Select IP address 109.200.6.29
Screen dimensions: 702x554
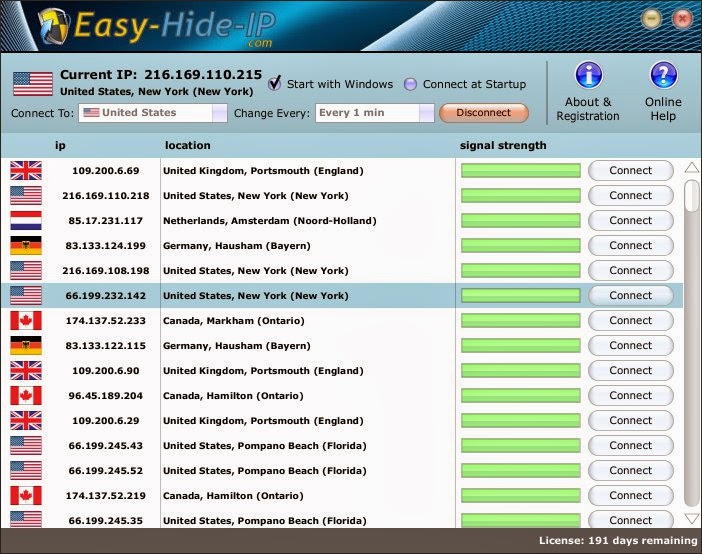click(106, 421)
